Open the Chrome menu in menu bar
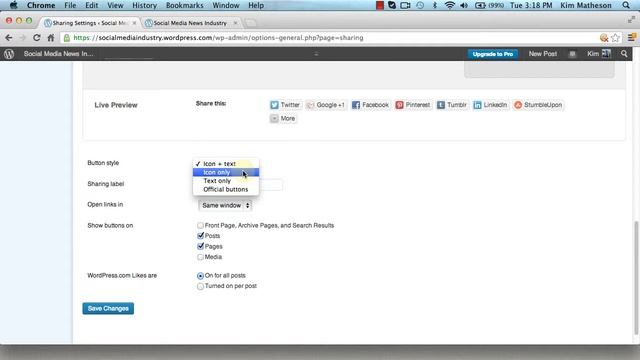This screenshot has width=640, height=360. click(41, 5)
